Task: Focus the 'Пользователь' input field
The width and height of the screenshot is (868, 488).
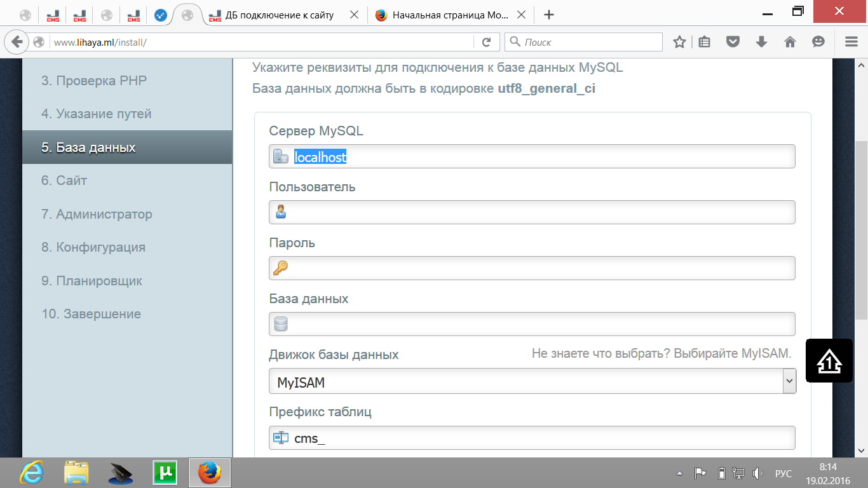Action: pos(532,212)
